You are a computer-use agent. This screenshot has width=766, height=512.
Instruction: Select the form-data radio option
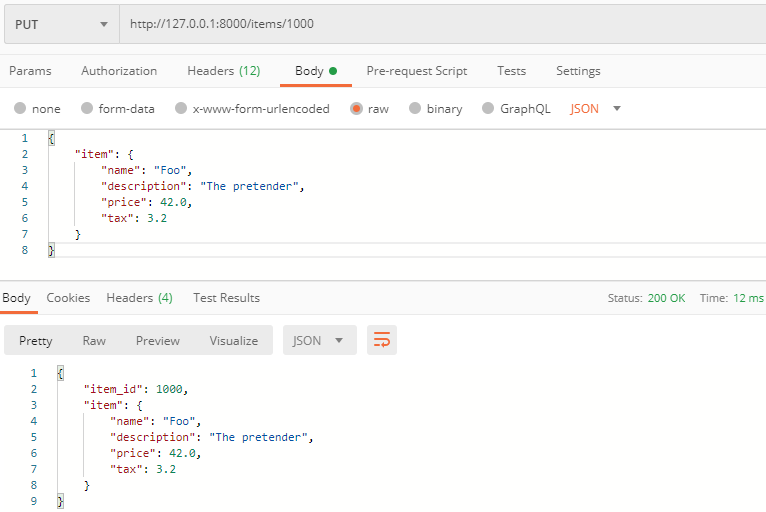tap(88, 109)
